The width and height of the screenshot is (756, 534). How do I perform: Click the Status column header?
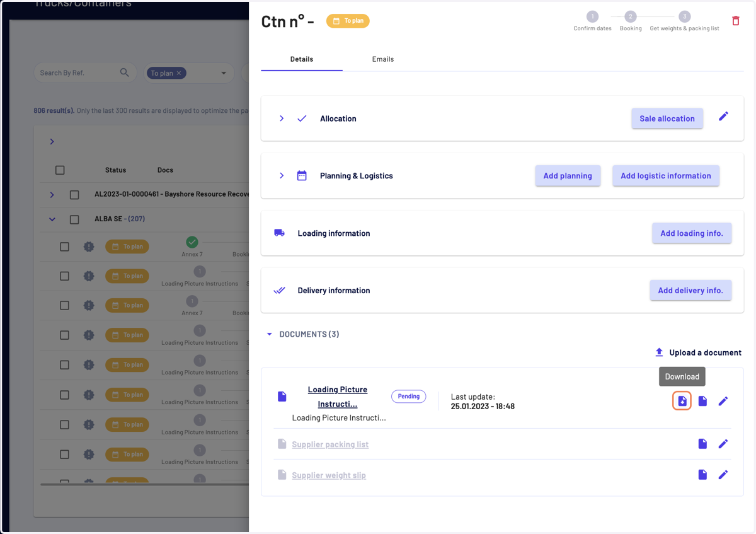(x=115, y=170)
